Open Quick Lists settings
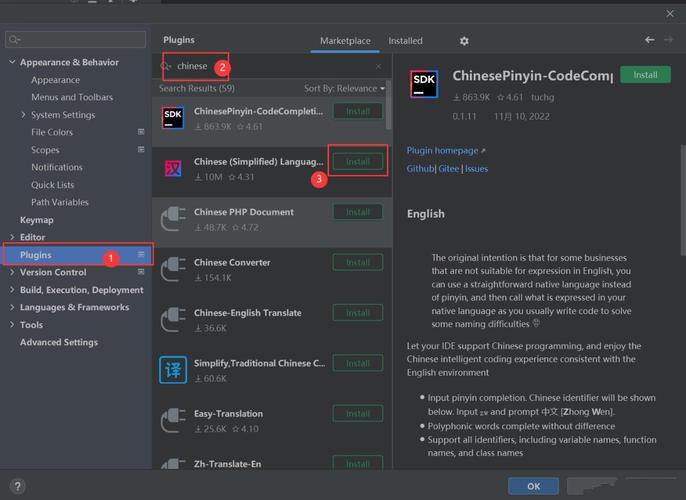The height and width of the screenshot is (500, 686). click(52, 185)
